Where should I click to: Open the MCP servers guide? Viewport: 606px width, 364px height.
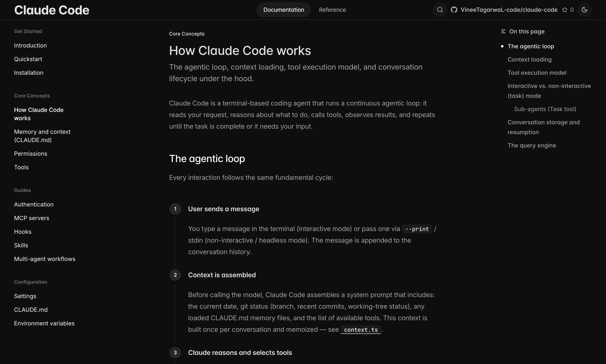31,218
